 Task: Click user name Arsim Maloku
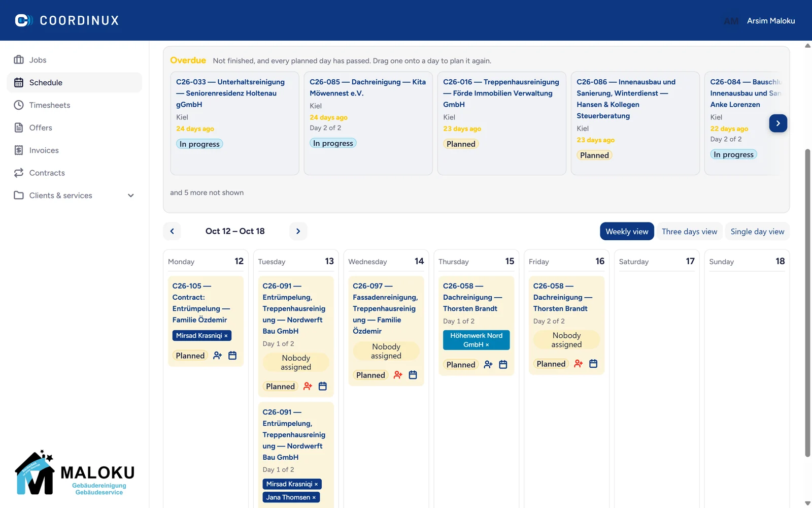click(771, 21)
